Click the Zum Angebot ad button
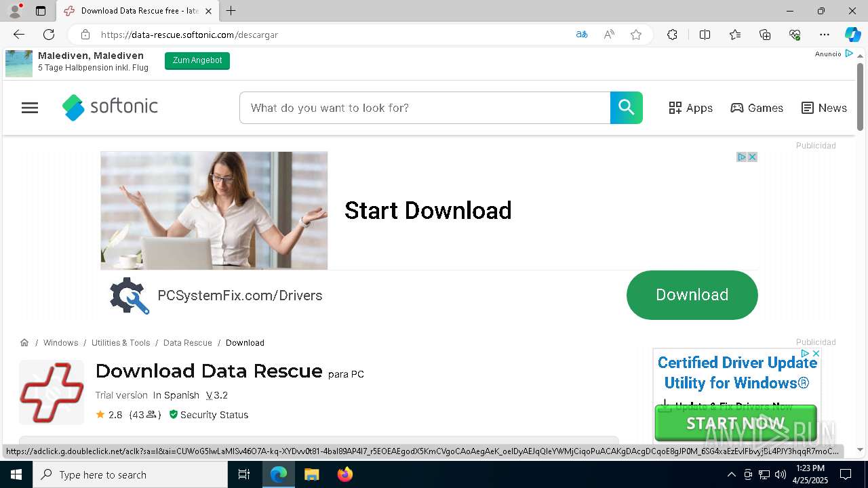The image size is (868, 488). point(197,61)
